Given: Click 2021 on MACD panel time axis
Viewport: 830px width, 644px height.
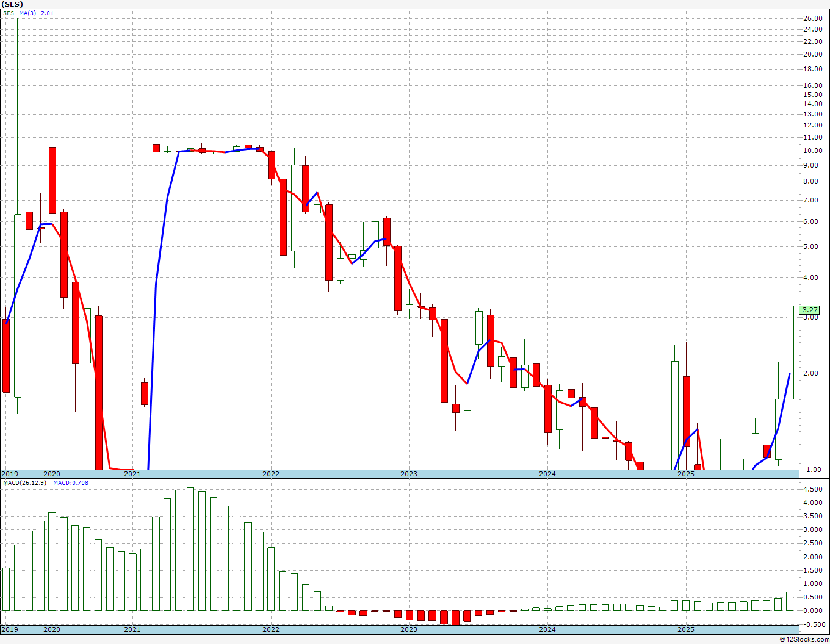Looking at the screenshot, I should [x=132, y=629].
